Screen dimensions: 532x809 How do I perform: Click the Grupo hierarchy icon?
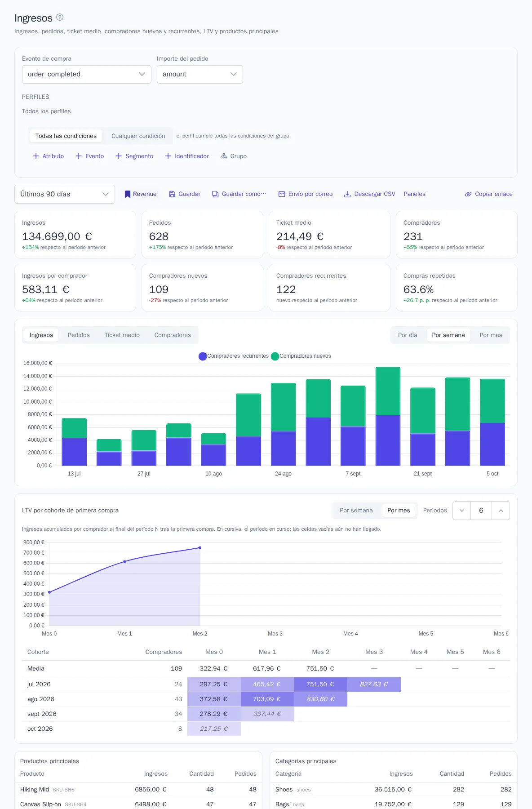pos(224,156)
